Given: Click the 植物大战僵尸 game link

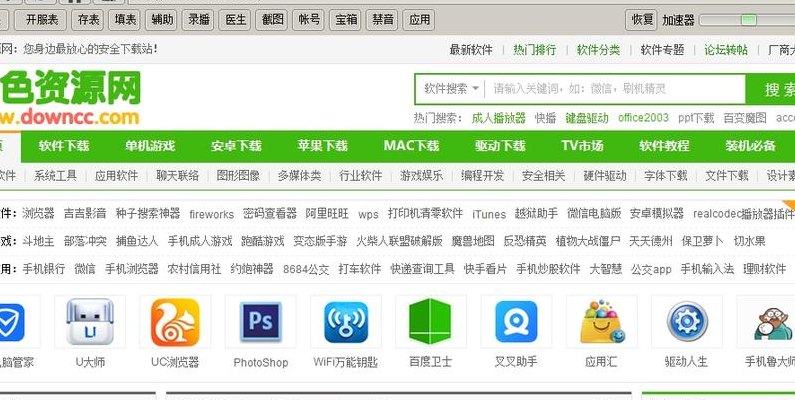Looking at the screenshot, I should pyautogui.click(x=588, y=241).
